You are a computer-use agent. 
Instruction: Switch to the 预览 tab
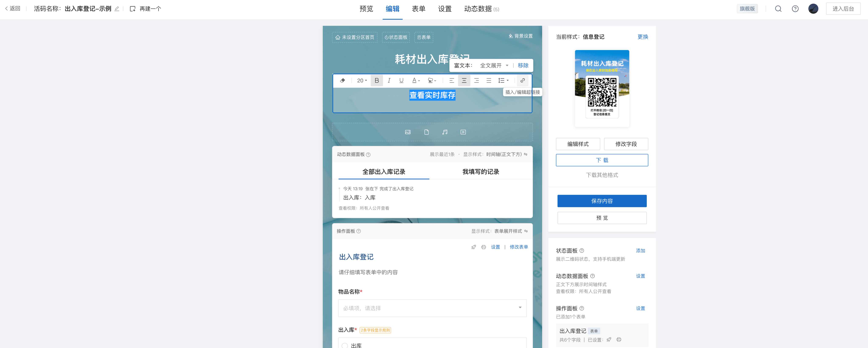pyautogui.click(x=366, y=9)
